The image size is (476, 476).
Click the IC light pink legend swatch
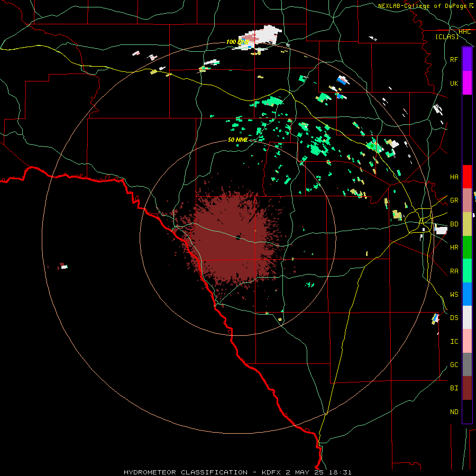pyautogui.click(x=467, y=341)
